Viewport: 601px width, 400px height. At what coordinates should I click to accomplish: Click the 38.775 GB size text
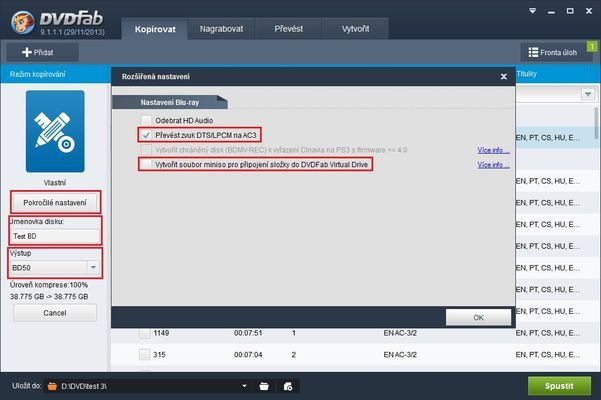click(49, 297)
